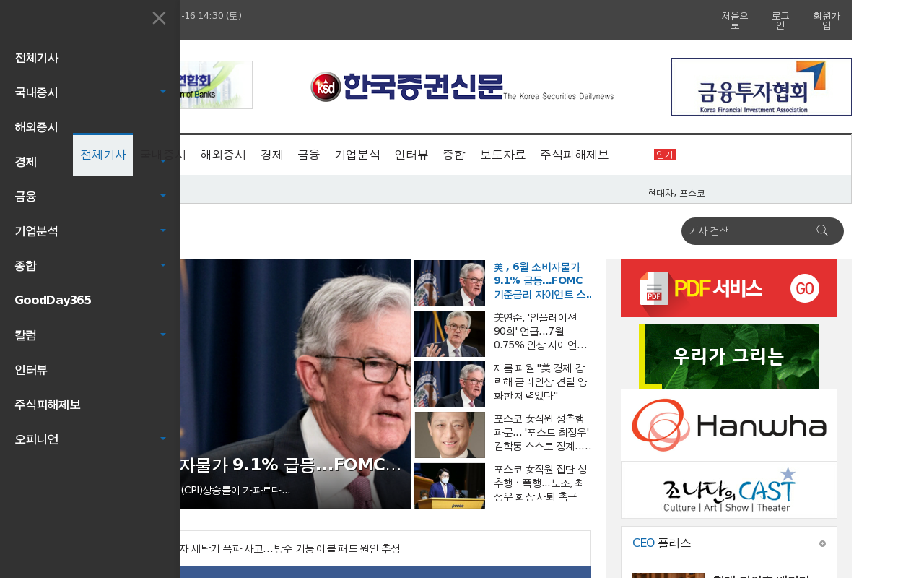Expand the 종합 submenu arrow in sidebar
Viewport: 924px width, 578px height.
pyautogui.click(x=163, y=265)
